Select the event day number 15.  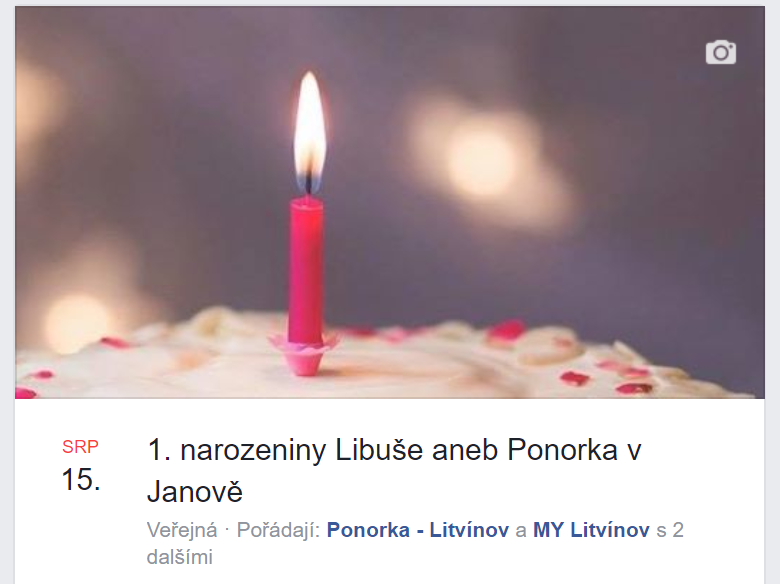[x=81, y=480]
